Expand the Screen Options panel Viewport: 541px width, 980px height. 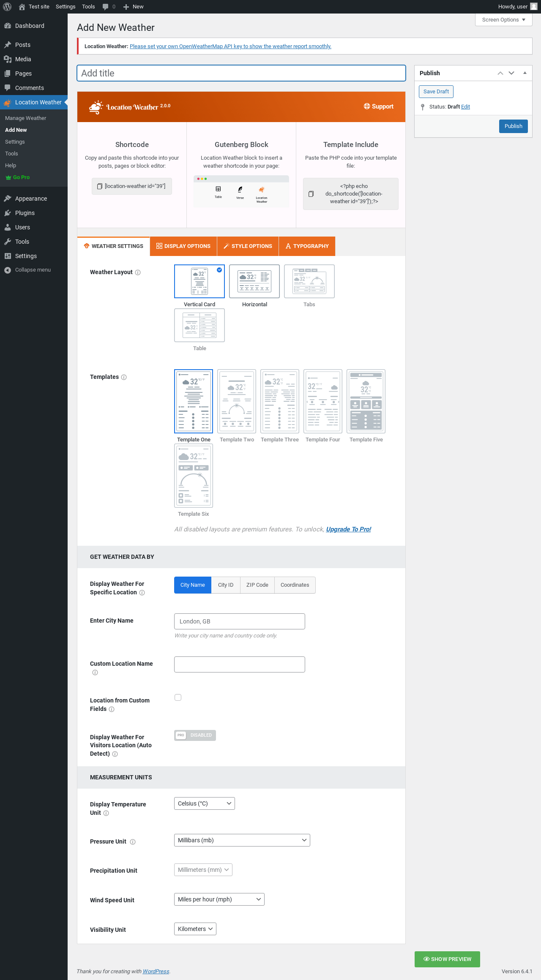click(x=503, y=20)
